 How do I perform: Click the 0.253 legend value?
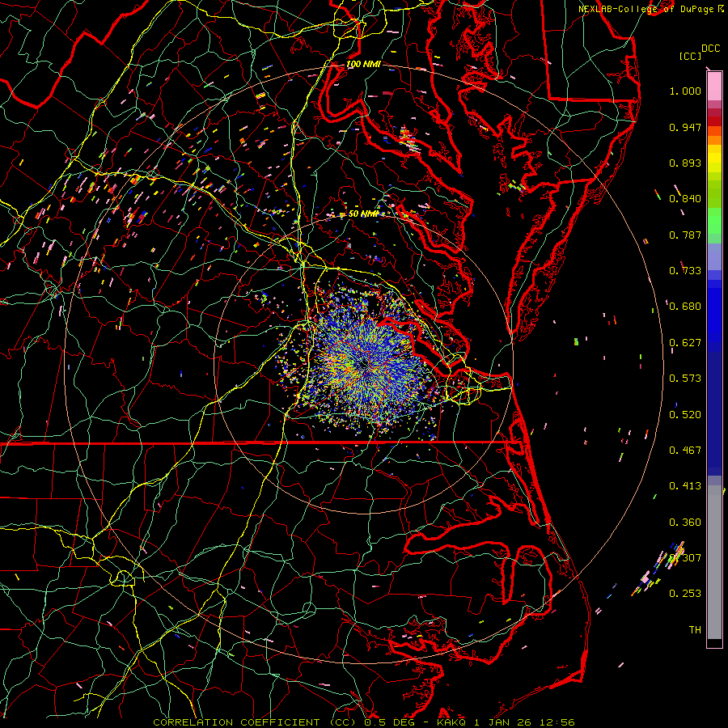pyautogui.click(x=685, y=594)
